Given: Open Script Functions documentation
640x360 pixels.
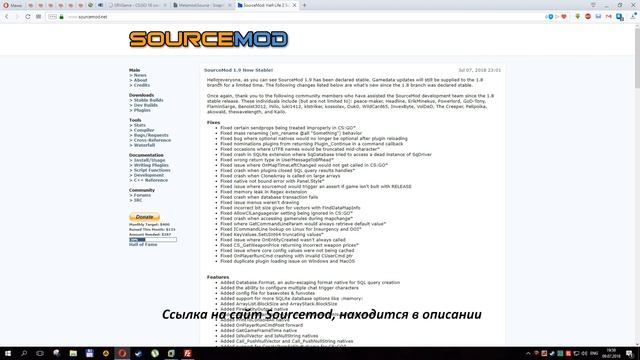Looking at the screenshot, I should click(152, 170).
